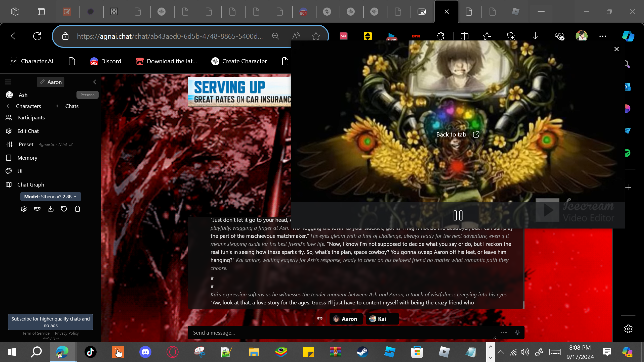Toggle hamburger menu in sidebar
The height and width of the screenshot is (362, 644).
(8, 82)
